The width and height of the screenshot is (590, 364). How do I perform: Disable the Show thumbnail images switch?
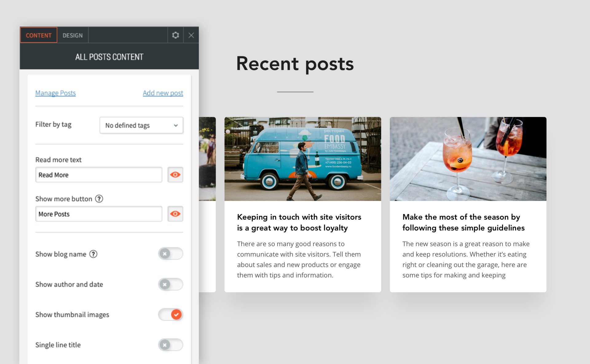tap(171, 315)
